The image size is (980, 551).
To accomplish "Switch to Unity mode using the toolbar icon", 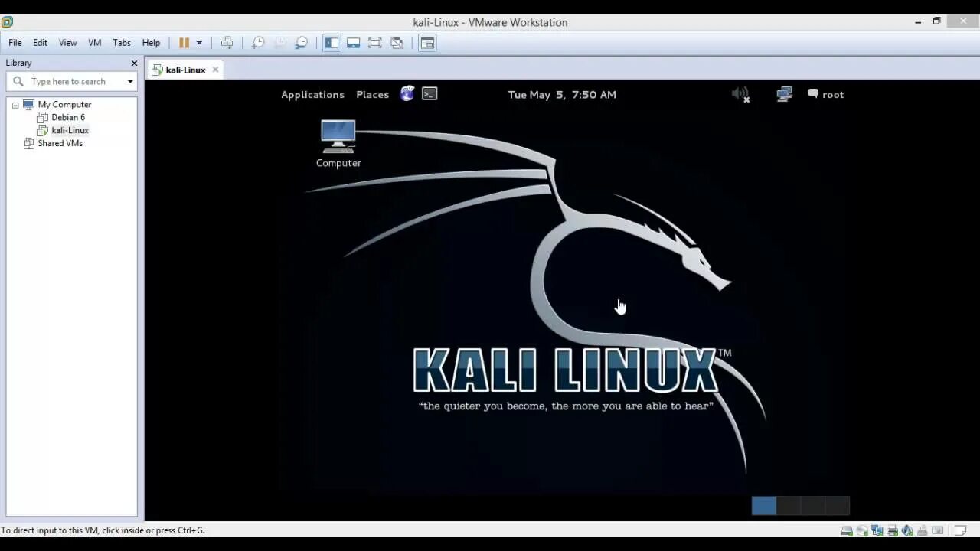I will pyautogui.click(x=397, y=43).
